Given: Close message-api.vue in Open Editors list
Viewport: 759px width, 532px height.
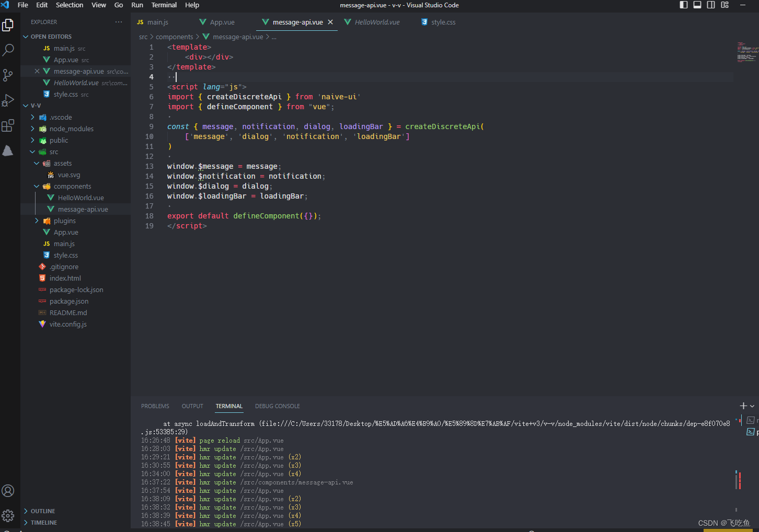Looking at the screenshot, I should click(37, 71).
